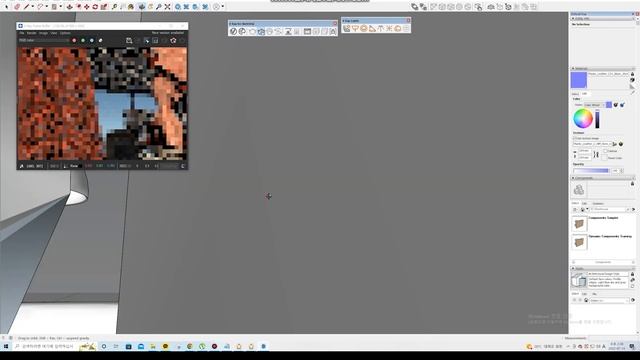Switch to Styles Mix tab

594,294
